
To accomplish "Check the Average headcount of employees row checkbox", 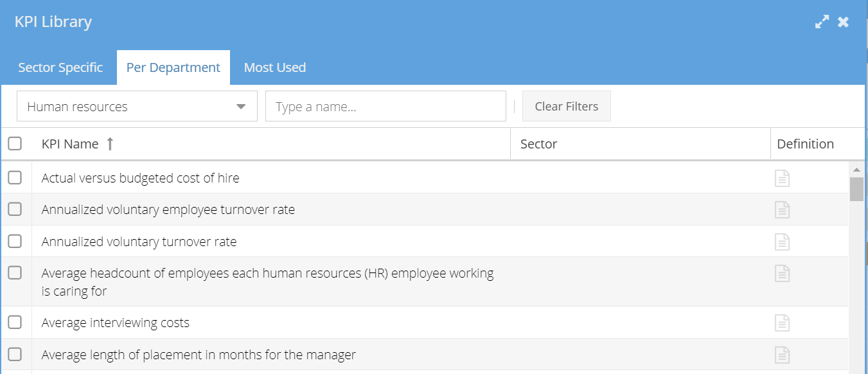I will pyautogui.click(x=15, y=272).
